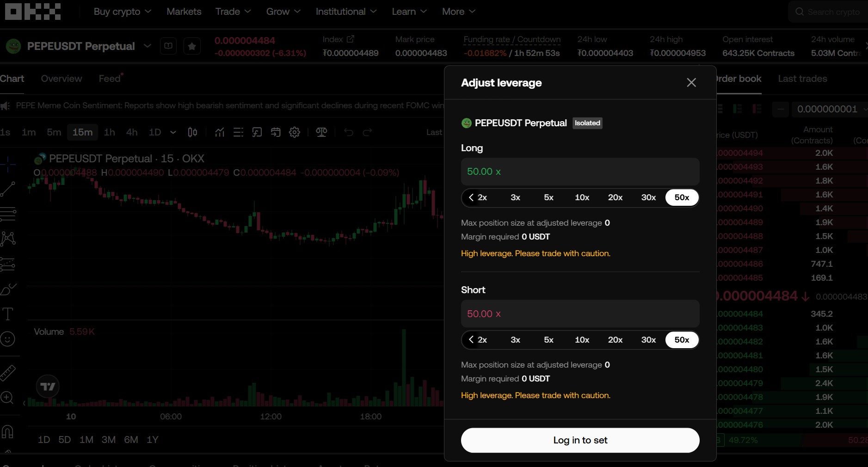Open the chart template list icon
Image resolution: width=868 pixels, height=467 pixels.
click(x=238, y=132)
